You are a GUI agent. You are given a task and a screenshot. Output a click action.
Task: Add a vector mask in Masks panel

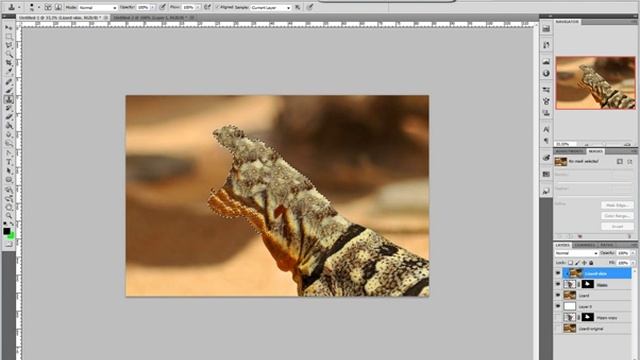point(630,162)
